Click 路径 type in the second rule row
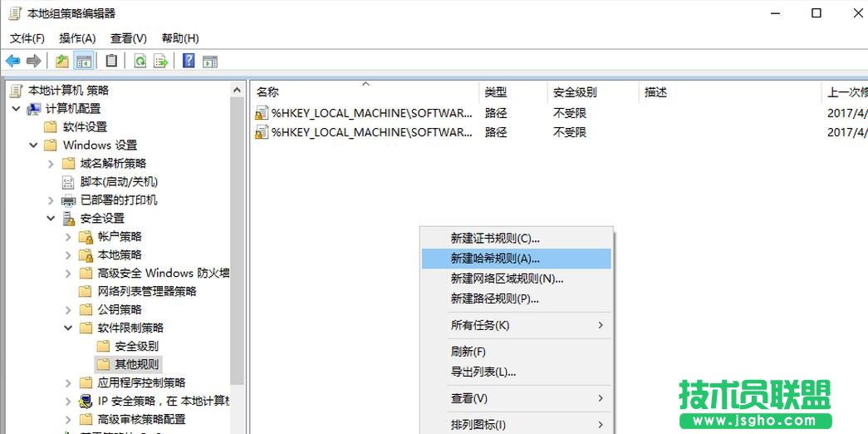This screenshot has width=868, height=434. [x=495, y=132]
